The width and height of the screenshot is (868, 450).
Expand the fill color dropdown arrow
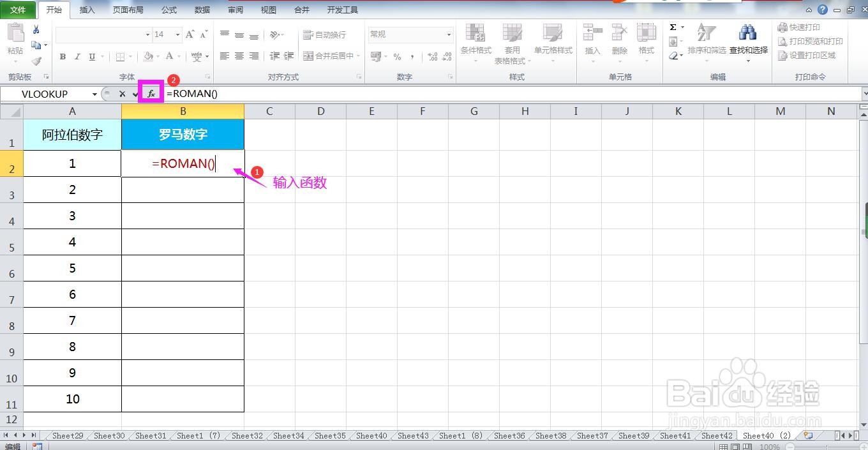pyautogui.click(x=159, y=57)
